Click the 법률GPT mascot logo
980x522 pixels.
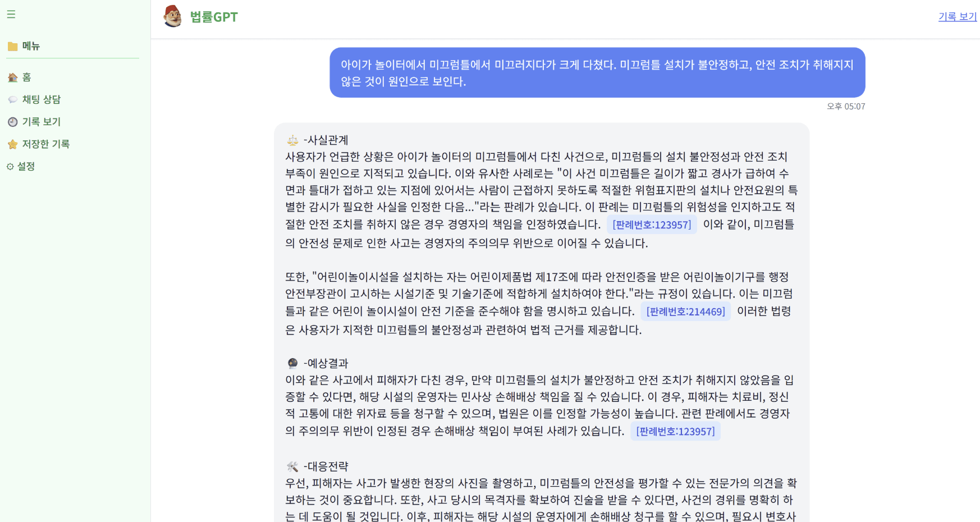[173, 16]
